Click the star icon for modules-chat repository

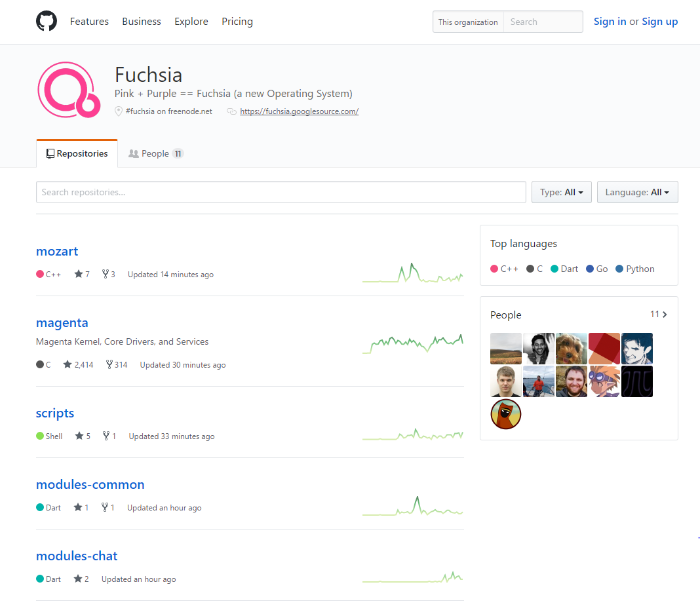[78, 579]
